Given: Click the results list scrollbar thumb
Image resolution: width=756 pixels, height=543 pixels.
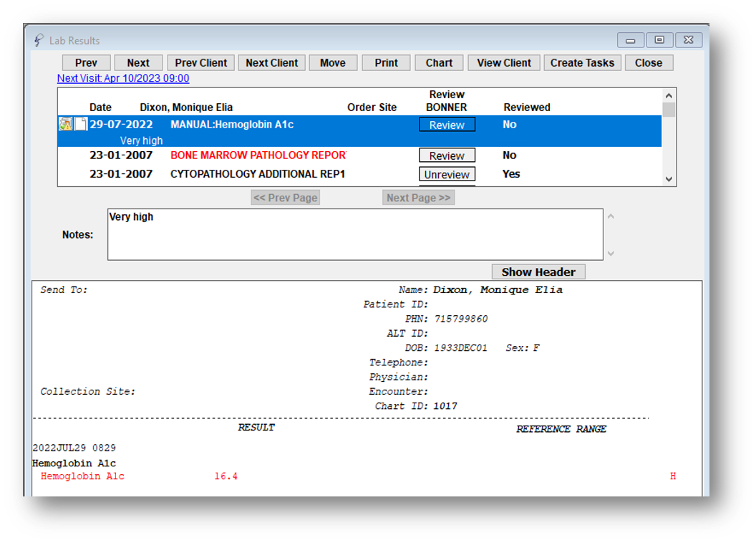Looking at the screenshot, I should 669,110.
